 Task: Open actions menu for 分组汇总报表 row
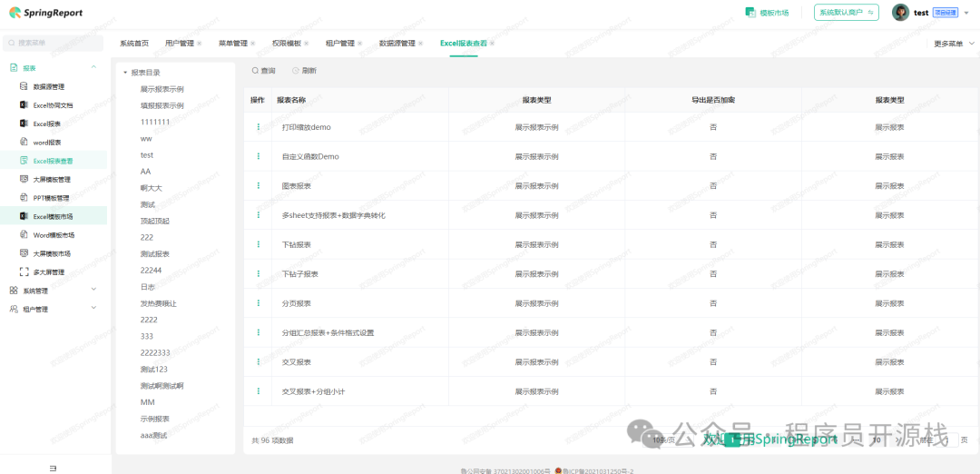coord(258,332)
